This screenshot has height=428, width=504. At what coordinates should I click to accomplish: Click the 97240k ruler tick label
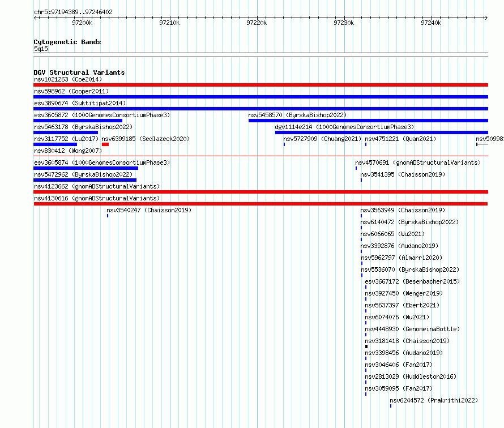[431, 23]
